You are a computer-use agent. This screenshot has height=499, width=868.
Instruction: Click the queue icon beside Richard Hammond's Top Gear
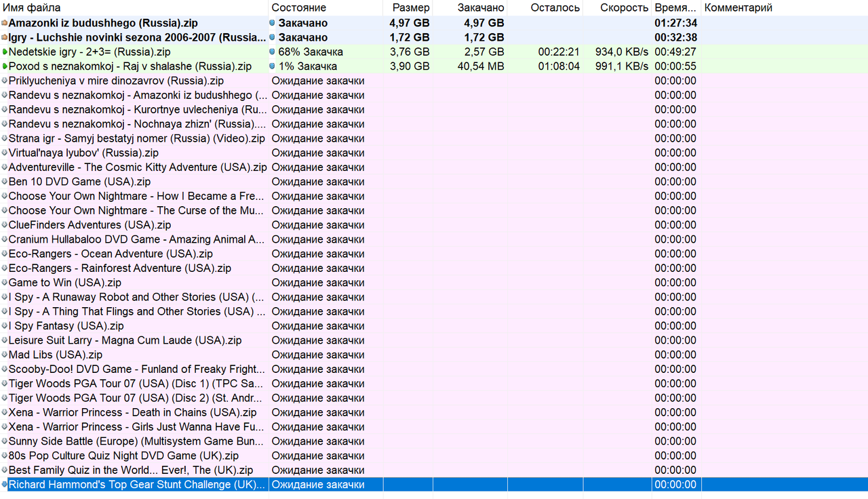5,485
